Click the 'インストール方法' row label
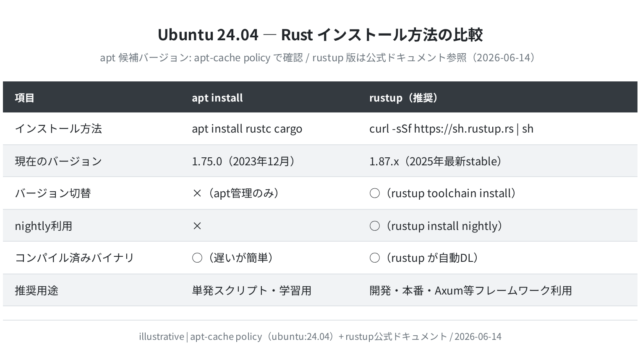The image size is (640, 360). point(58,129)
